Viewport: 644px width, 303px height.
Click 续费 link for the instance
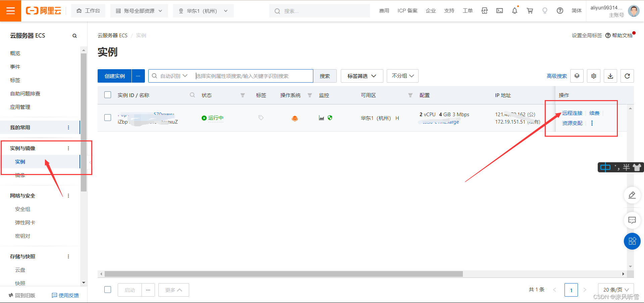[594, 113]
